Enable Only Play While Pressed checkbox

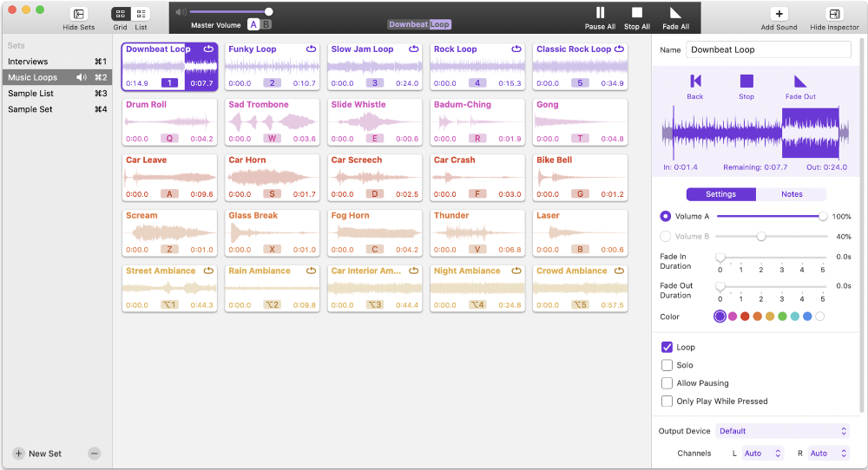(667, 401)
